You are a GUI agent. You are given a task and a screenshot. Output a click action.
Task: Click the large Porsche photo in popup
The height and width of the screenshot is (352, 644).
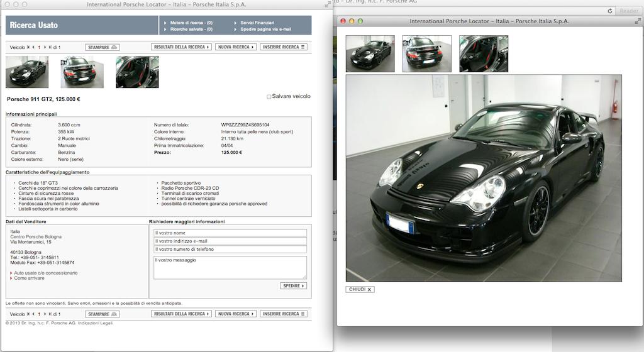pyautogui.click(x=484, y=178)
